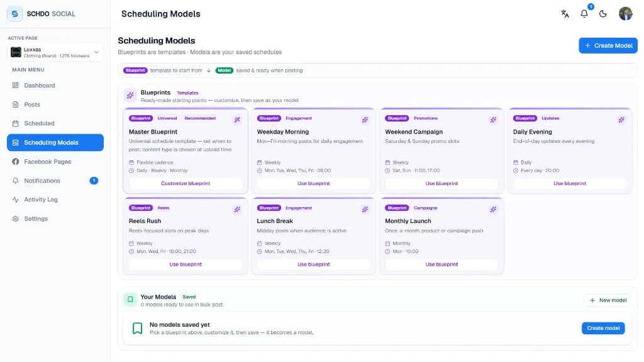Open the notifications bell in header
The width and height of the screenshot is (644, 362).
pos(584,14)
